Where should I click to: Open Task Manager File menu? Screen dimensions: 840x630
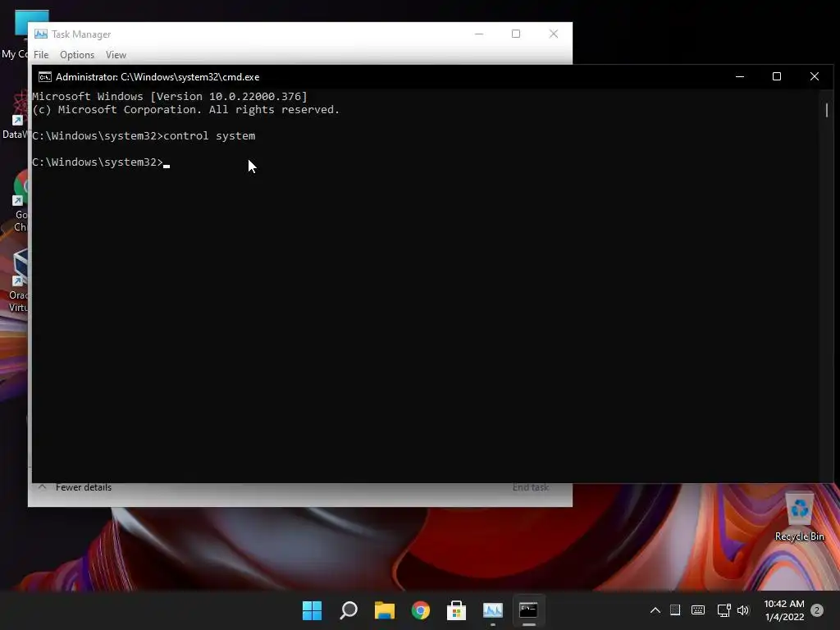(41, 55)
